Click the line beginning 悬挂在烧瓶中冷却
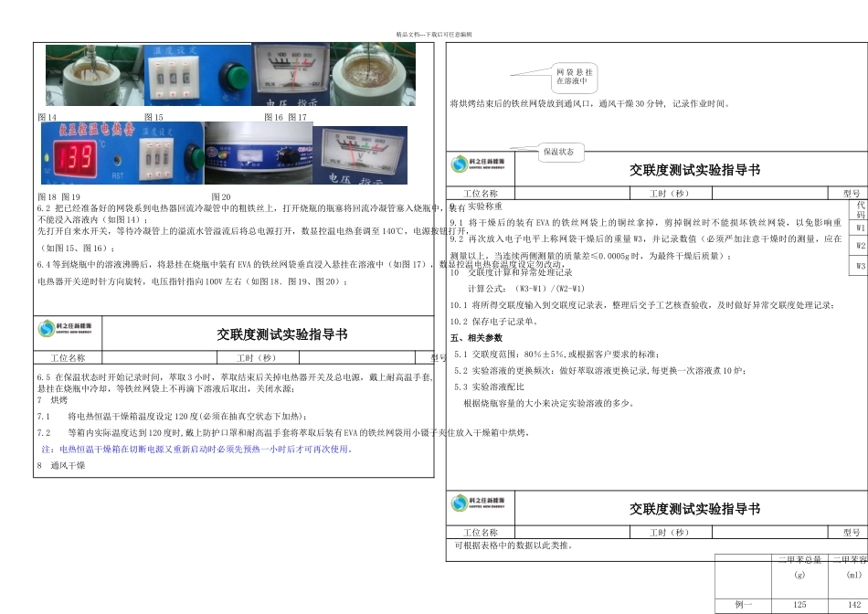868x614 pixels. pos(166,388)
